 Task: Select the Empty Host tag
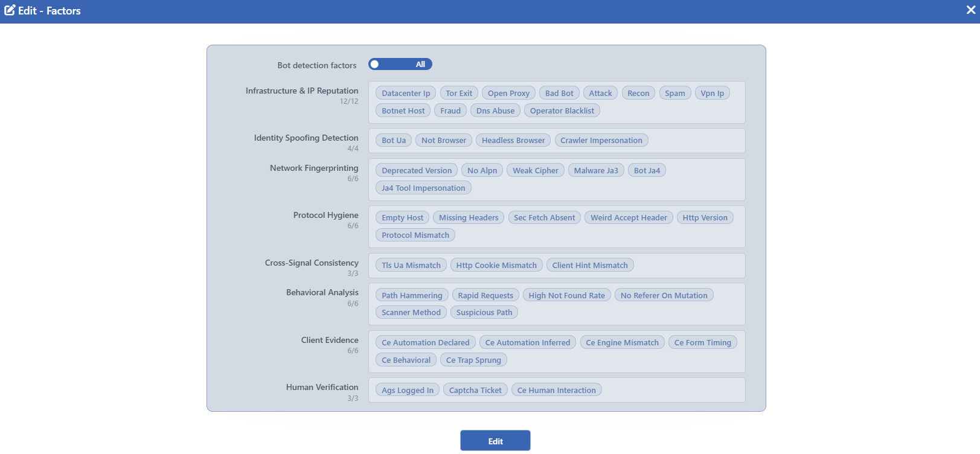pos(403,217)
